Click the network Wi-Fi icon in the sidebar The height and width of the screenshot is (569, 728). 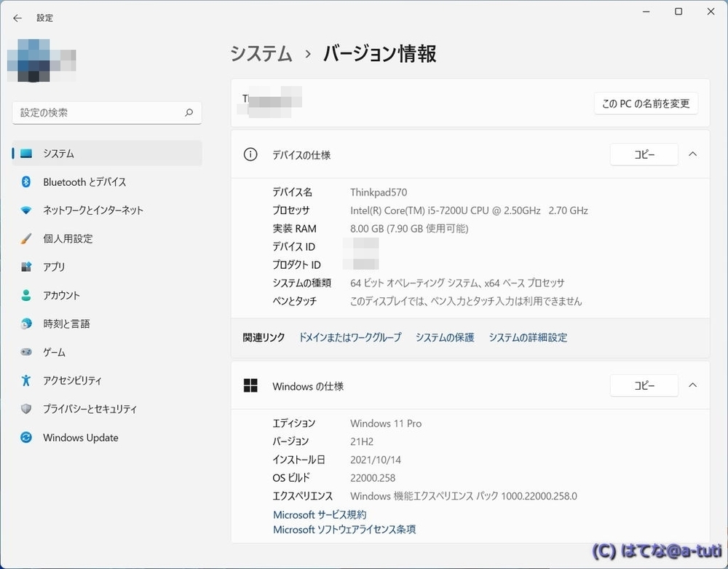26,210
